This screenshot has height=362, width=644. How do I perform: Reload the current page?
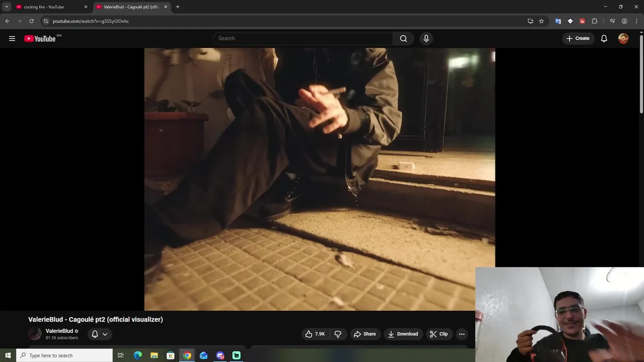[x=31, y=21]
